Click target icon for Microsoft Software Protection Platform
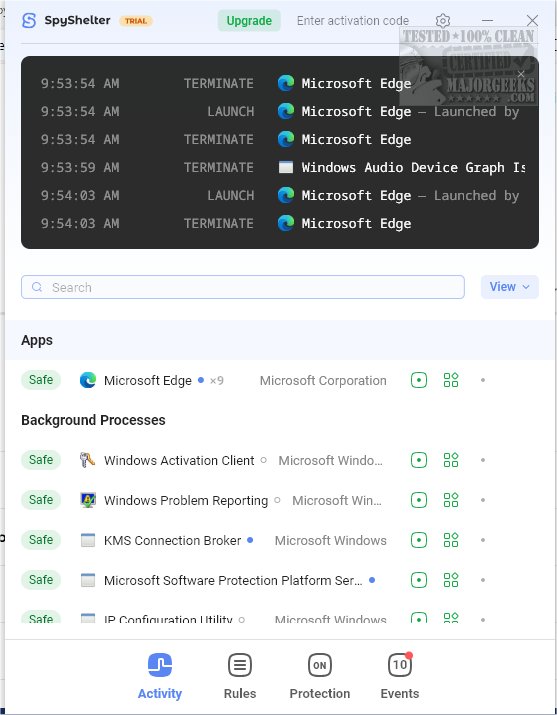557x715 pixels. [419, 580]
